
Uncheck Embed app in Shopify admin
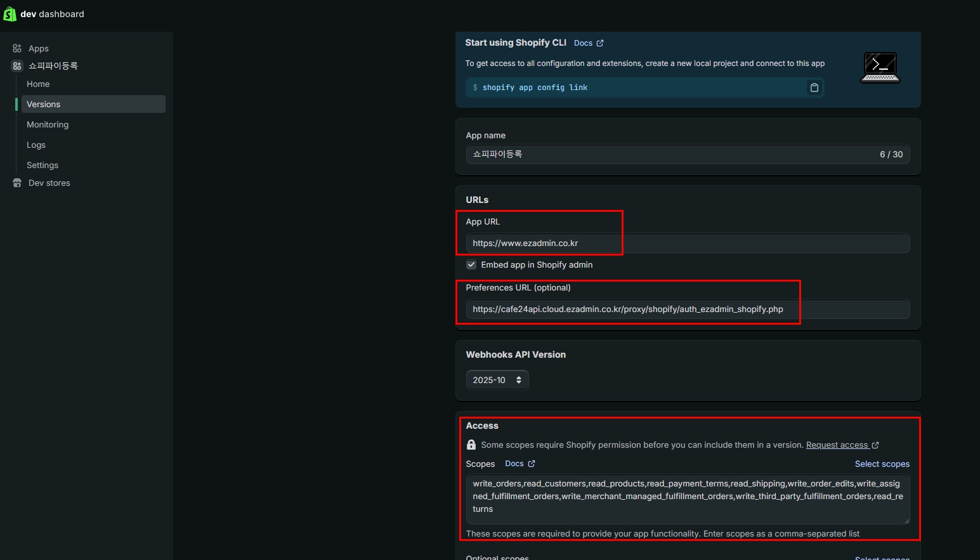pos(471,264)
